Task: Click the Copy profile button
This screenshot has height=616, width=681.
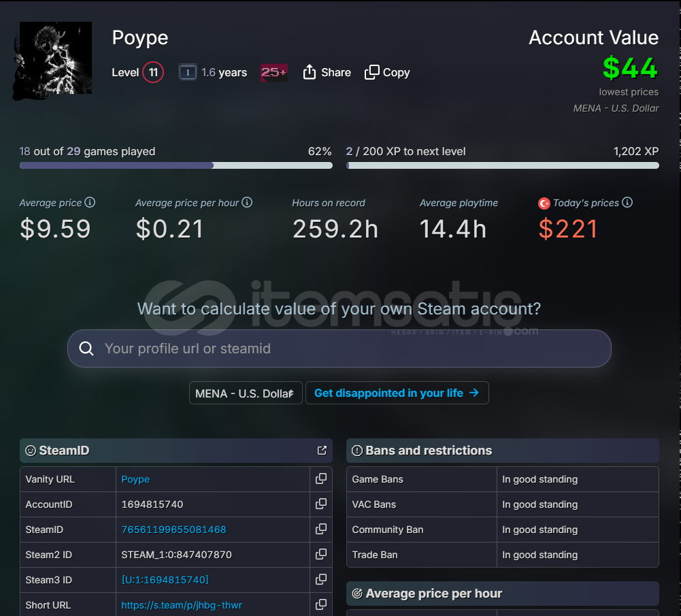Action: pos(387,72)
